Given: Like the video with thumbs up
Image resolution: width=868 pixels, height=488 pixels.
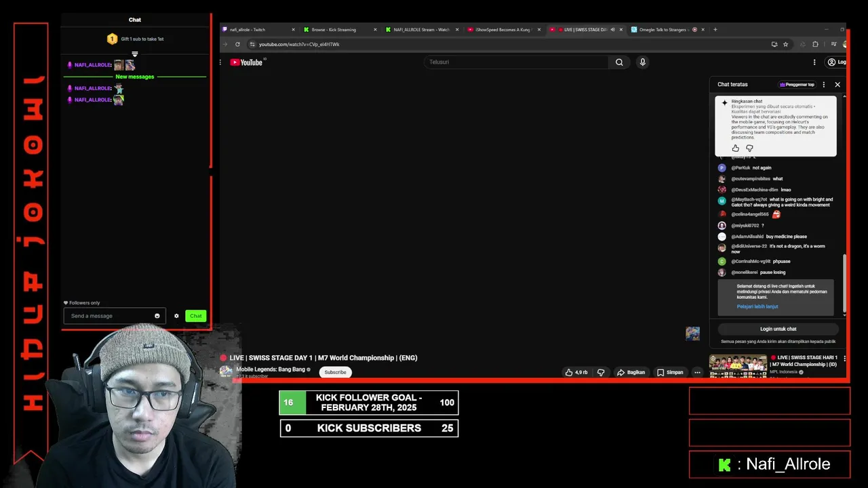Looking at the screenshot, I should tap(576, 372).
